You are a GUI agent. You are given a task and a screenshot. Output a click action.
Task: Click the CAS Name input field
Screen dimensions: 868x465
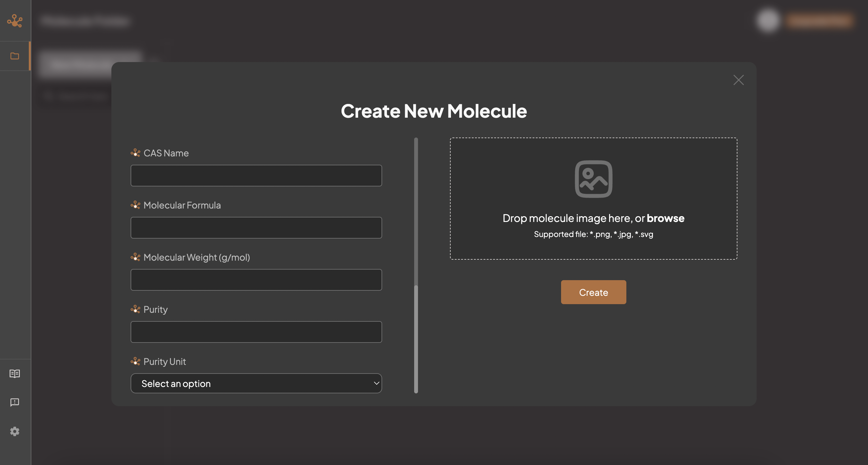coord(256,176)
